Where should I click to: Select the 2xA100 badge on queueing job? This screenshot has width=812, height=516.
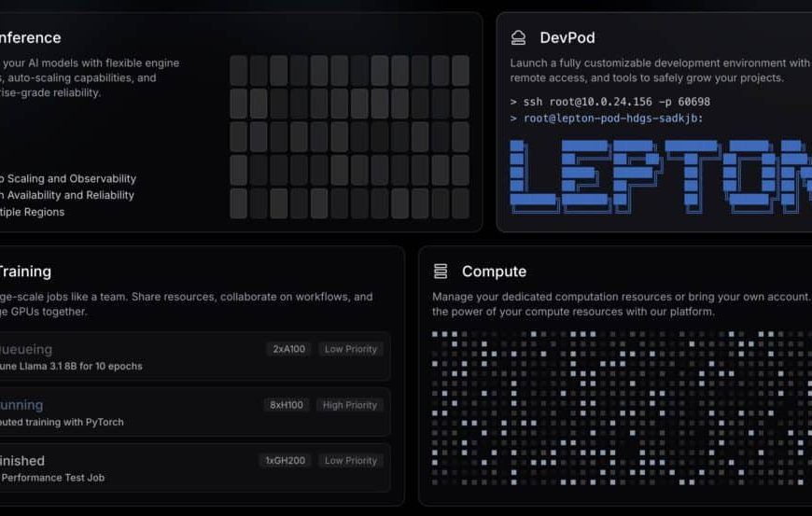point(289,349)
